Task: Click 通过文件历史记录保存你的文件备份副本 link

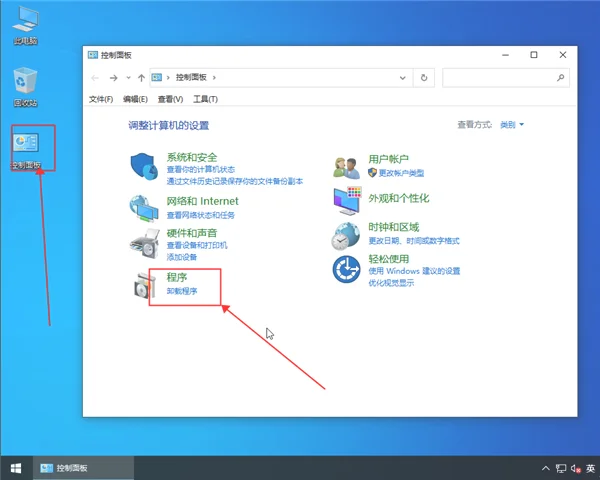Action: (235, 181)
